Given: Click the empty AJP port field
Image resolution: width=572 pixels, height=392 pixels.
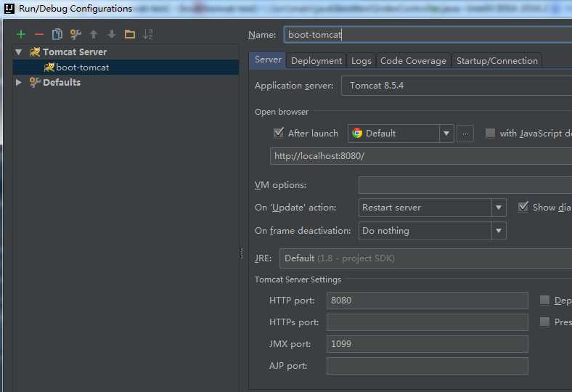Looking at the screenshot, I should point(427,366).
